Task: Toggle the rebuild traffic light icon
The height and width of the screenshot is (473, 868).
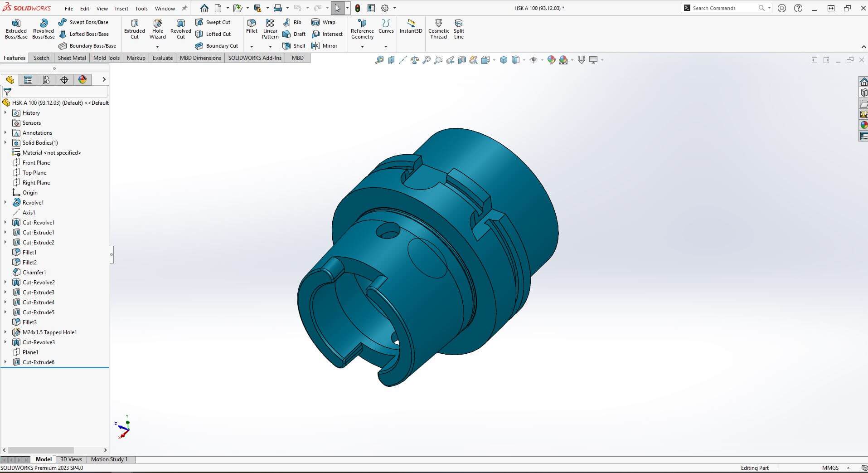Action: pyautogui.click(x=358, y=8)
